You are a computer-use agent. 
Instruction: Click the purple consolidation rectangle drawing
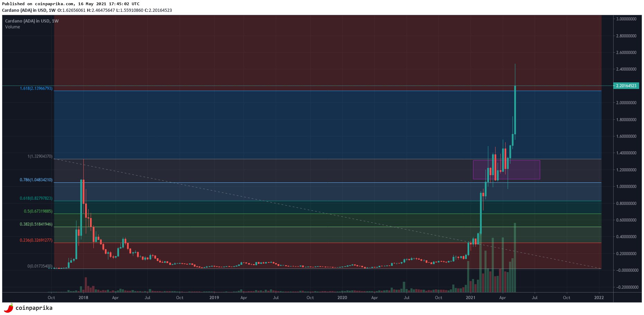coord(506,170)
